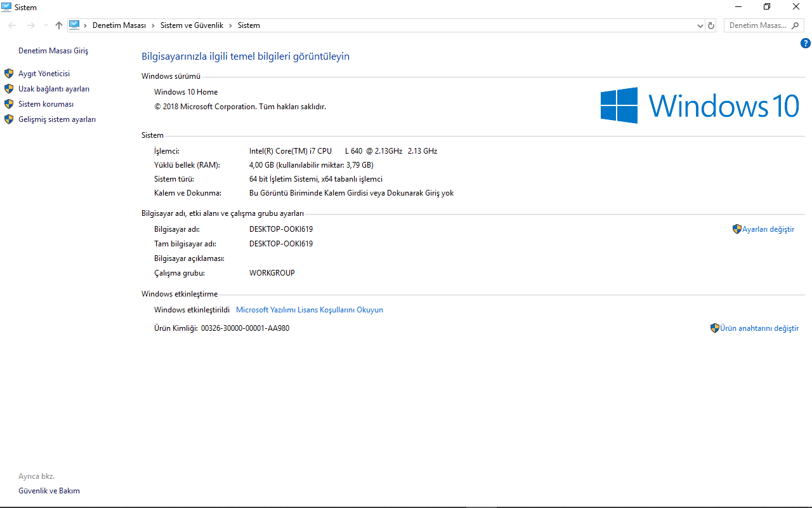Go up one level with Up arrow
The image size is (812, 508).
tap(59, 25)
